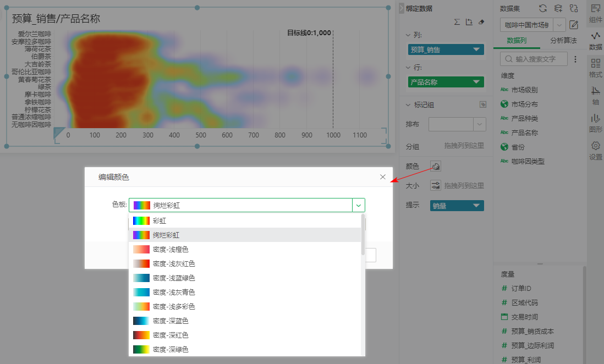The width and height of the screenshot is (604, 364).
Task: Swap rows and columns icon
Action: 469,22
